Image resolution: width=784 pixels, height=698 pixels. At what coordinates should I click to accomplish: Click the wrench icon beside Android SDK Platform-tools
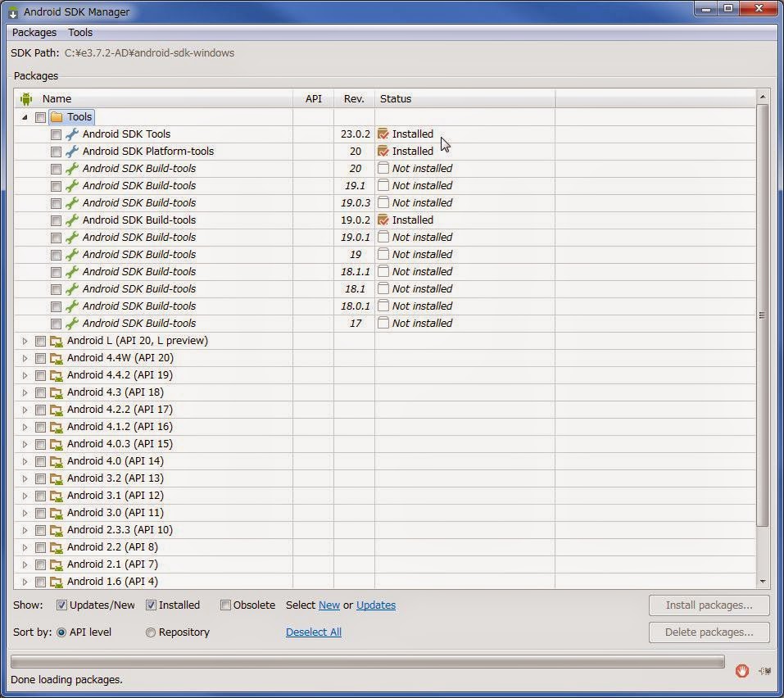pyautogui.click(x=72, y=151)
